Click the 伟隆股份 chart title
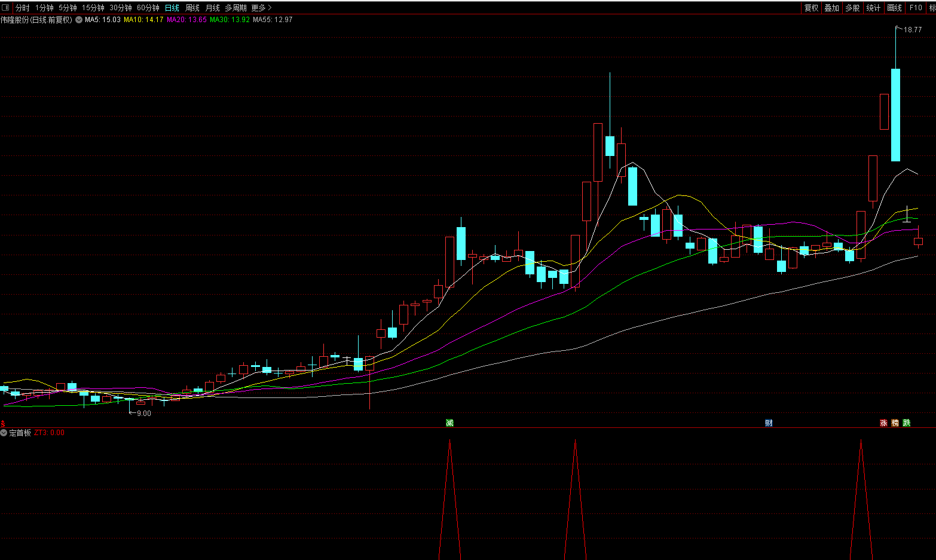Viewport: 936px width, 560px height. tap(36, 20)
